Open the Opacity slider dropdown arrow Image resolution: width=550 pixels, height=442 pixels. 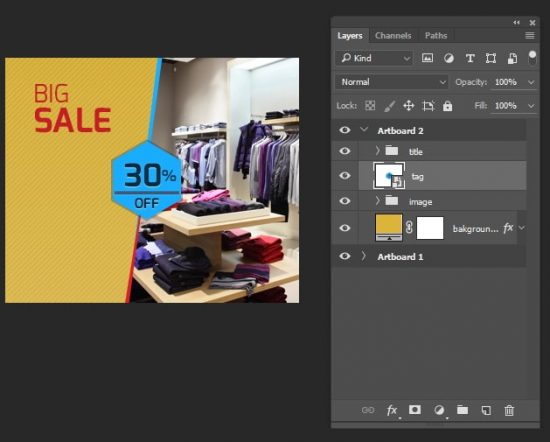[x=531, y=82]
